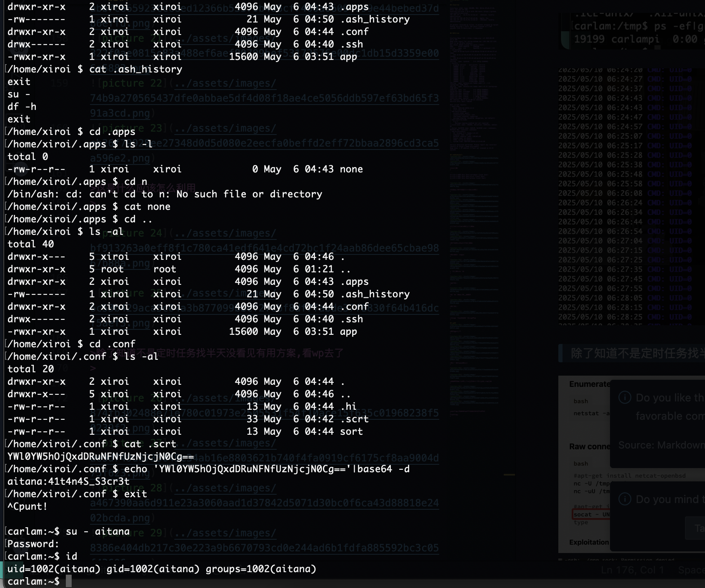Click the editor minimap behind the terminal
Screen dimensions: 705x588
(474, 208)
